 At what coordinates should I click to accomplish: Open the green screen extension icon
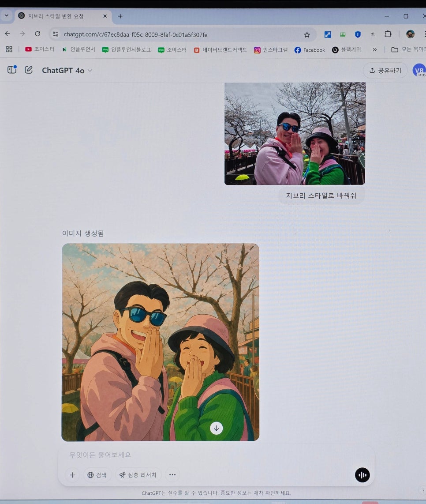click(x=343, y=34)
